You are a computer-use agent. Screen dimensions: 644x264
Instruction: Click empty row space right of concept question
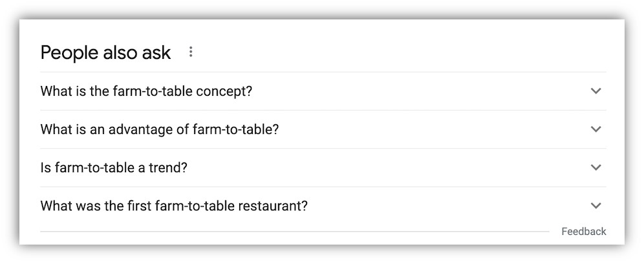[x=420, y=91]
